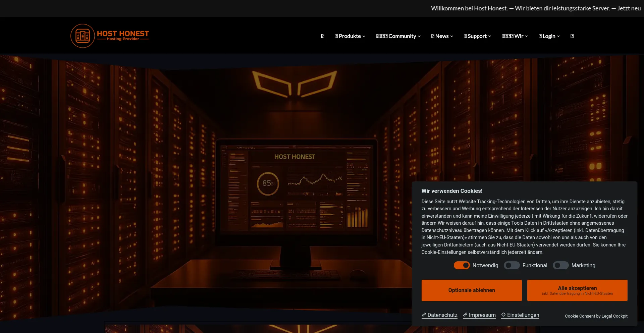This screenshot has width=644, height=333.
Task: Click the scrolling Willkommen bei Host Honest banner
Action: tap(536, 8)
